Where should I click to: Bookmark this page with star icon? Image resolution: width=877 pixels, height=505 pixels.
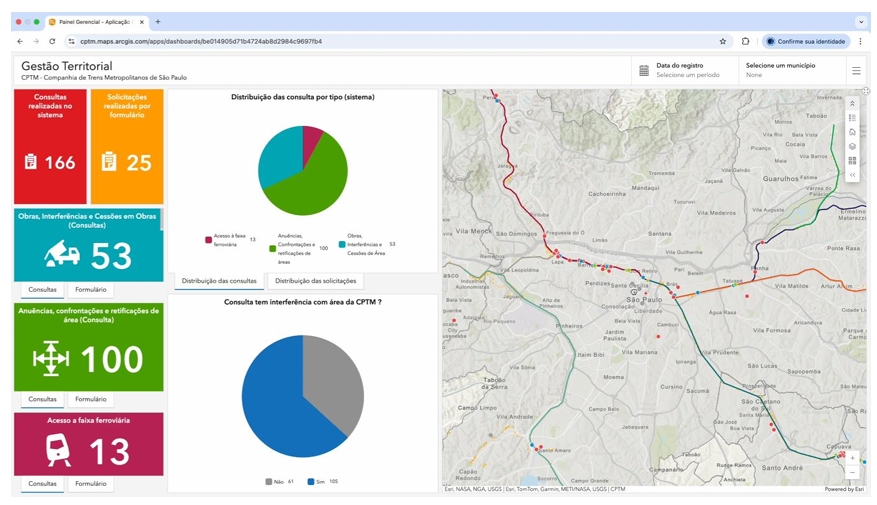(x=723, y=42)
